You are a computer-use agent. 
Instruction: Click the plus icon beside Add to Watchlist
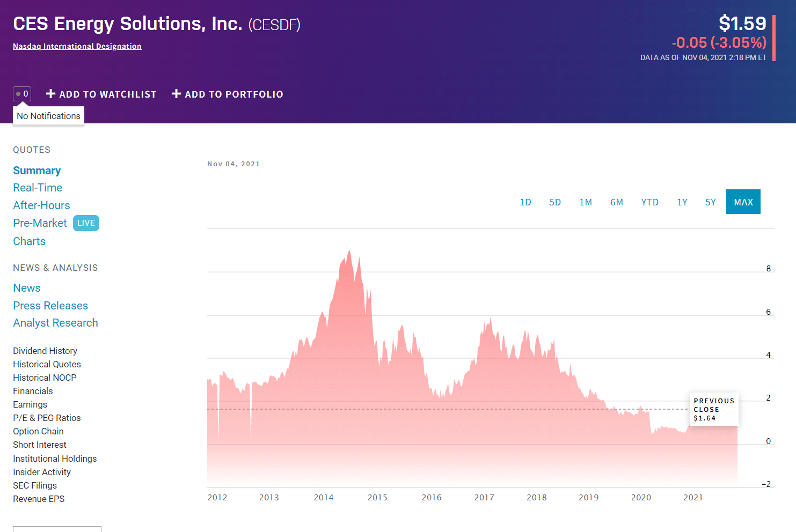[51, 94]
